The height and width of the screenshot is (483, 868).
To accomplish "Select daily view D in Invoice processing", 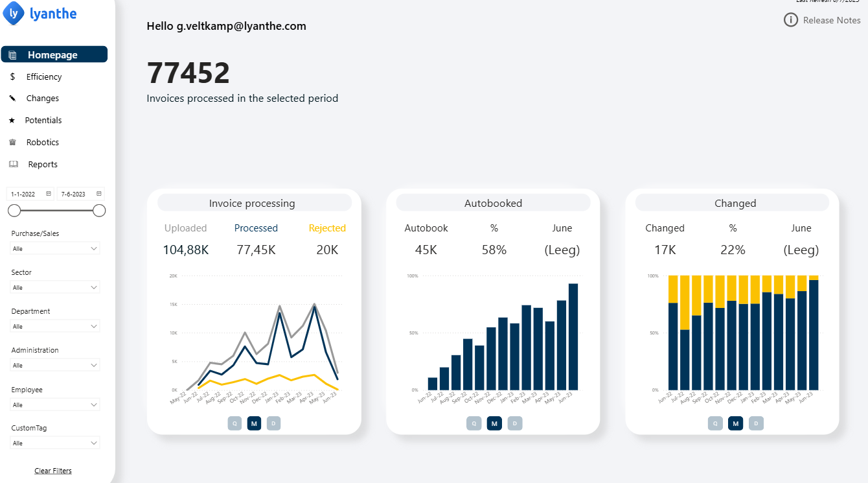I will pos(273,423).
